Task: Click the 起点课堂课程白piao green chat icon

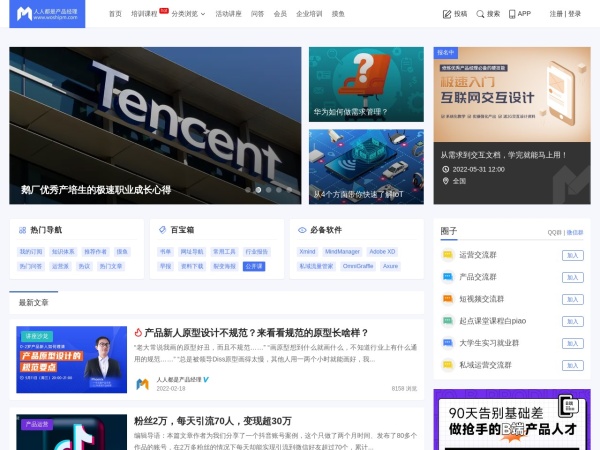Action: (x=448, y=320)
